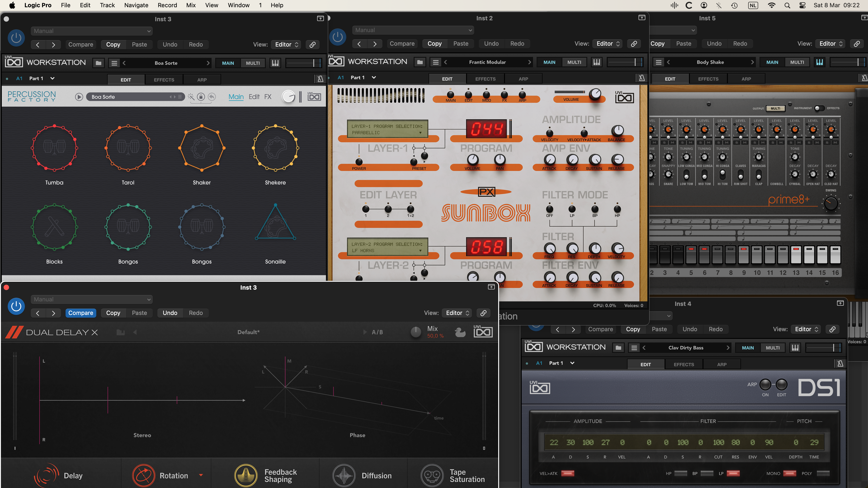Screen dimensions: 868x488
Task: Toggle LP filter switch on DS1
Action: [x=733, y=474]
